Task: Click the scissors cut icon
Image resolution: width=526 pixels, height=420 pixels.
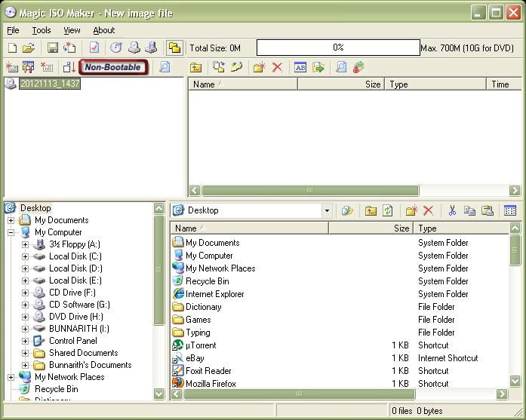Action: click(452, 210)
